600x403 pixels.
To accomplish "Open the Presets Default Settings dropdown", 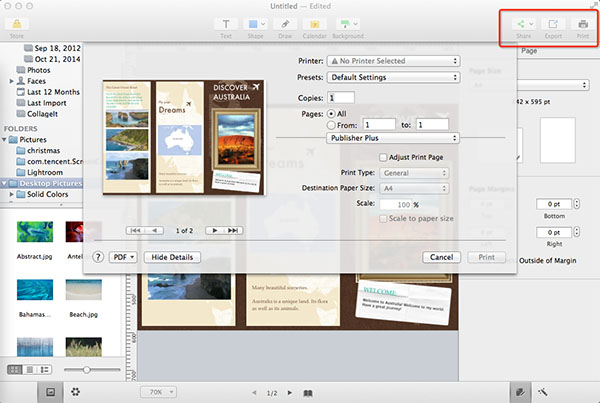I will pos(393,77).
